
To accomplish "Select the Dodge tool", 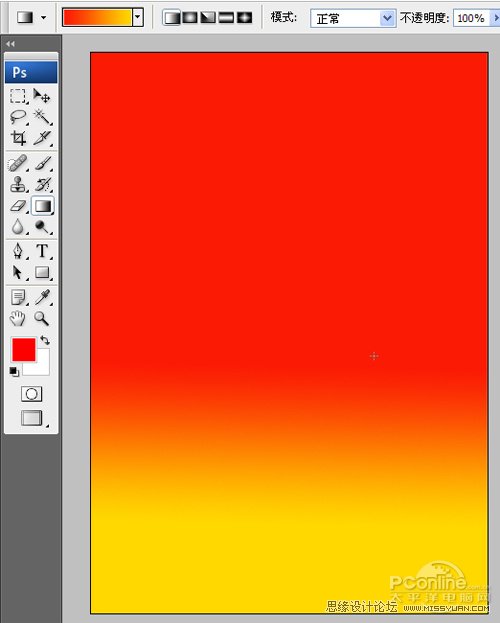I will coord(42,227).
